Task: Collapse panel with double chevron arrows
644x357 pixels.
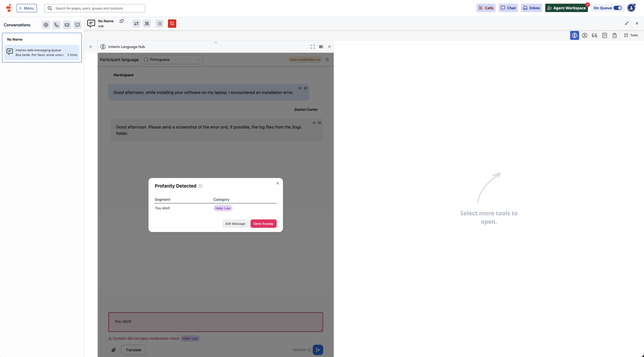Action: [91, 47]
